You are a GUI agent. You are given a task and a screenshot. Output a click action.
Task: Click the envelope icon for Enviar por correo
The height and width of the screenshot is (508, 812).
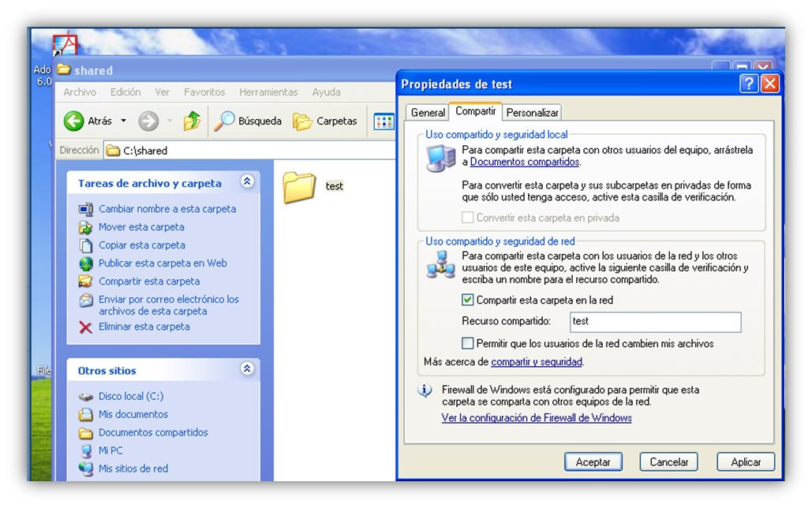[x=85, y=301]
